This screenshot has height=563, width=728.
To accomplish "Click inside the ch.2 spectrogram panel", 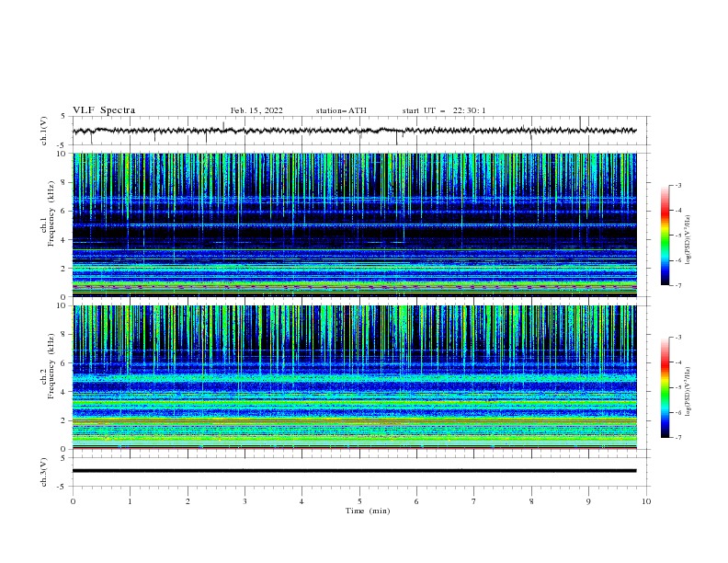I will tap(355, 377).
